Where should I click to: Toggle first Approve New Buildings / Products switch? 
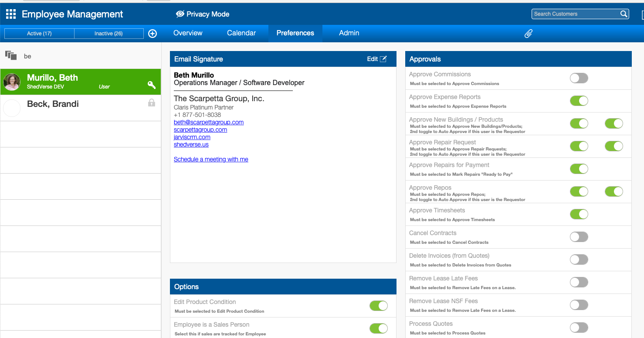pos(579,123)
